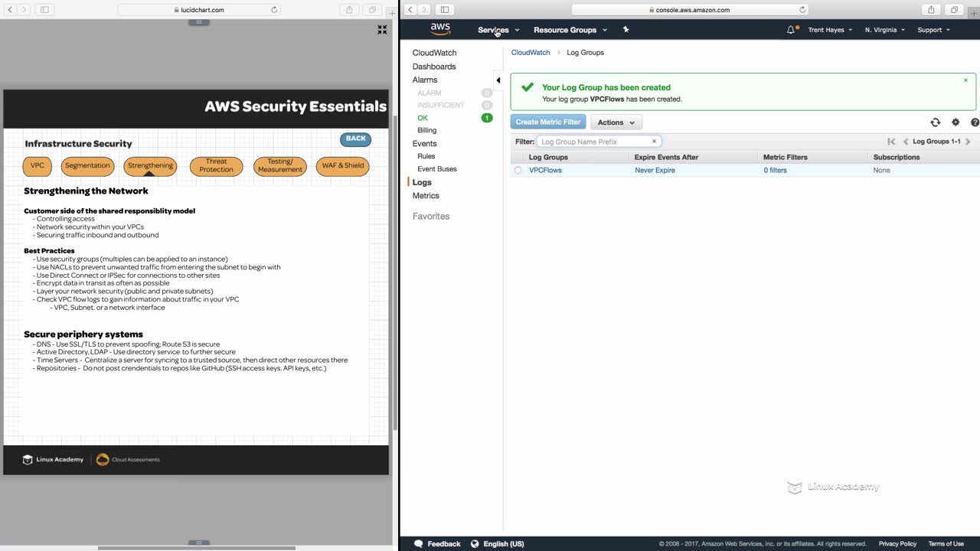This screenshot has width=980, height=551.
Task: Open the Trent Hayes account menu
Action: (830, 30)
